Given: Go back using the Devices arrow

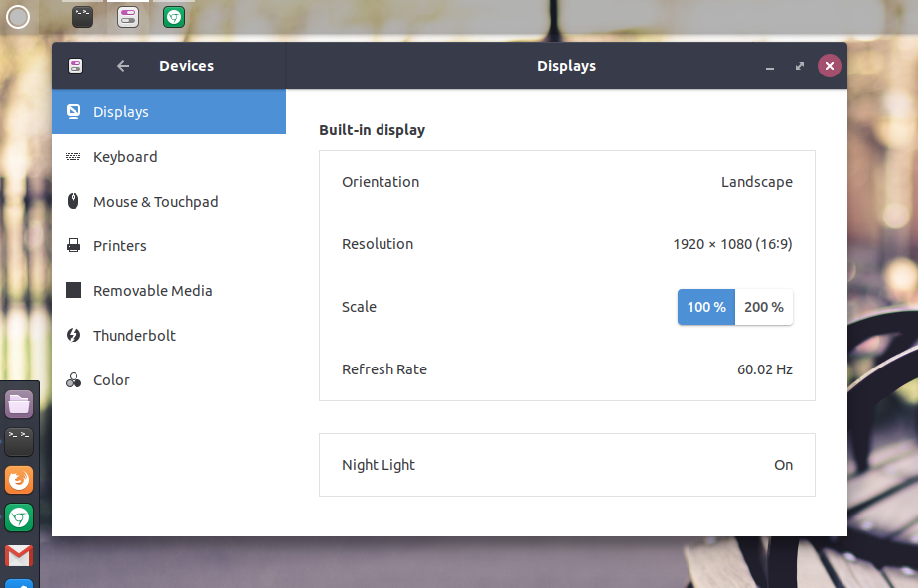Looking at the screenshot, I should [x=123, y=66].
